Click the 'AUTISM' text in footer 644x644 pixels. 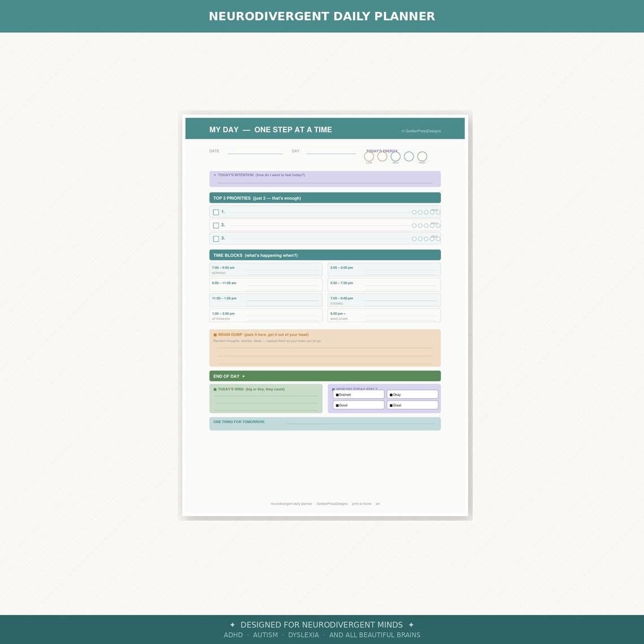pyautogui.click(x=266, y=635)
